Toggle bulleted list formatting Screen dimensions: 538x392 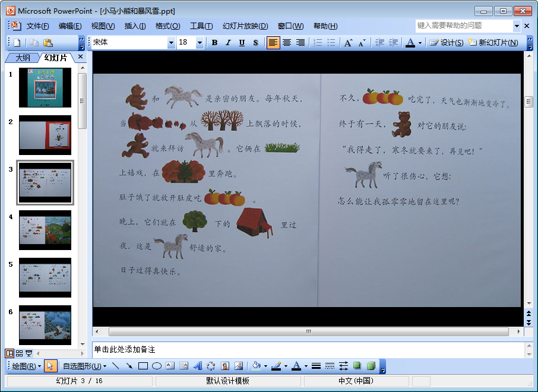pyautogui.click(x=331, y=43)
